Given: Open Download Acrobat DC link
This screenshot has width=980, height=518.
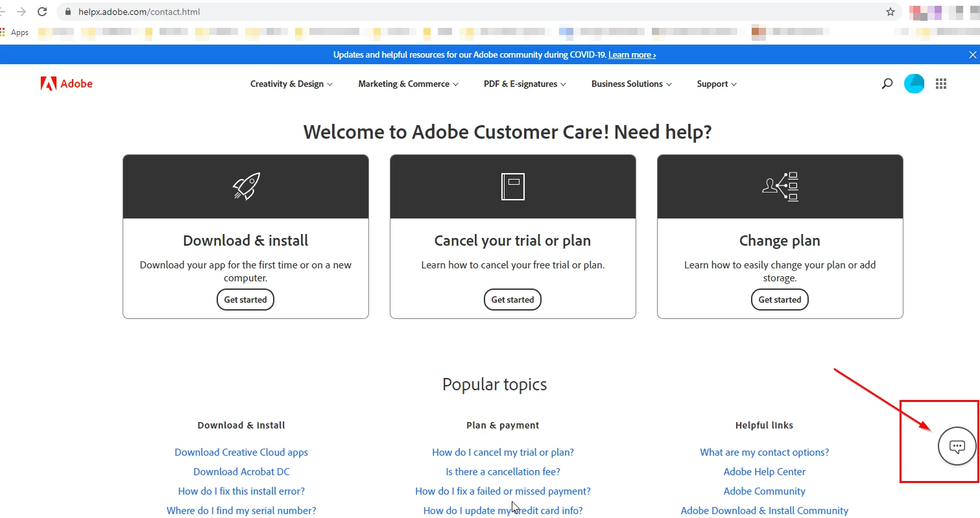Looking at the screenshot, I should coord(241,472).
